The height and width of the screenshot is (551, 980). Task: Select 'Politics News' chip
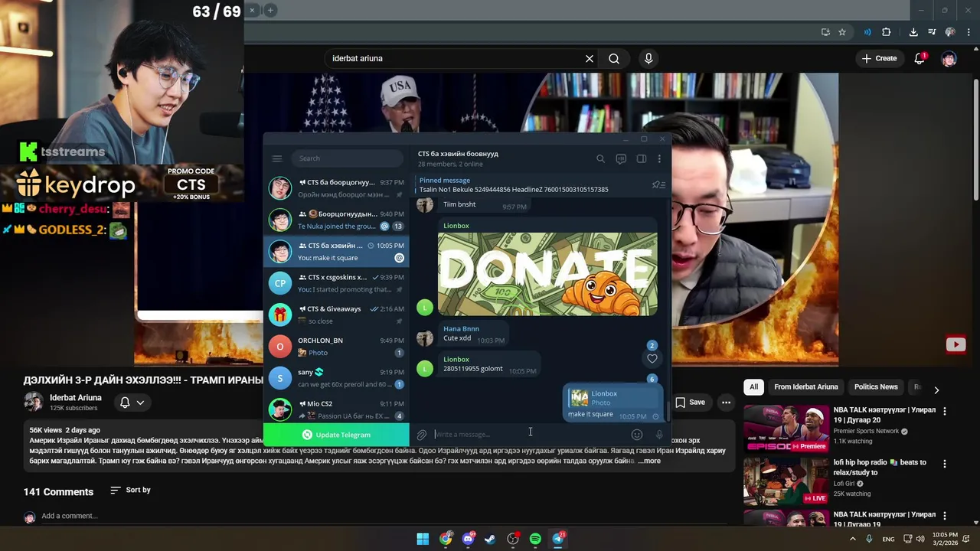tap(876, 387)
